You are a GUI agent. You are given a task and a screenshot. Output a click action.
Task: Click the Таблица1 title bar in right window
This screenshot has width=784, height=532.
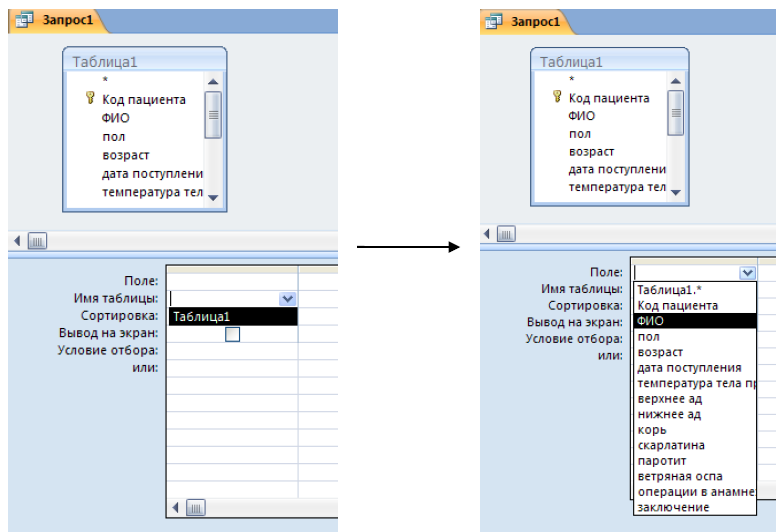tap(610, 60)
